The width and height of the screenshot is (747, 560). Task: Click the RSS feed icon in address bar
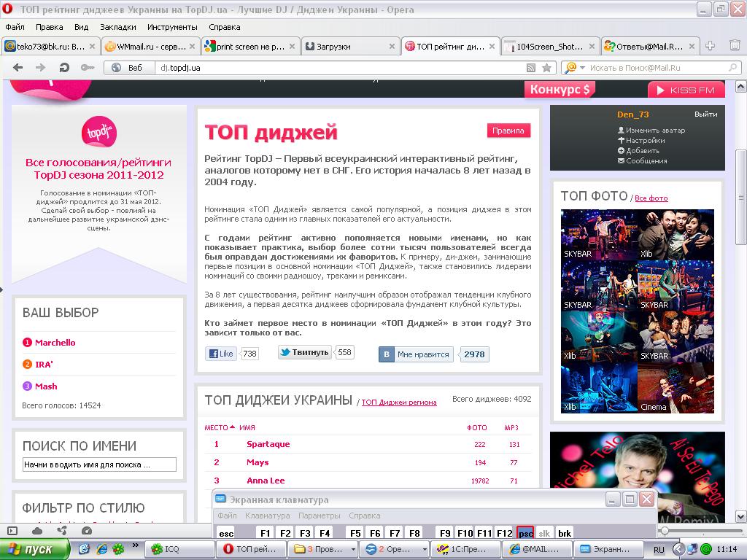pyautogui.click(x=532, y=68)
